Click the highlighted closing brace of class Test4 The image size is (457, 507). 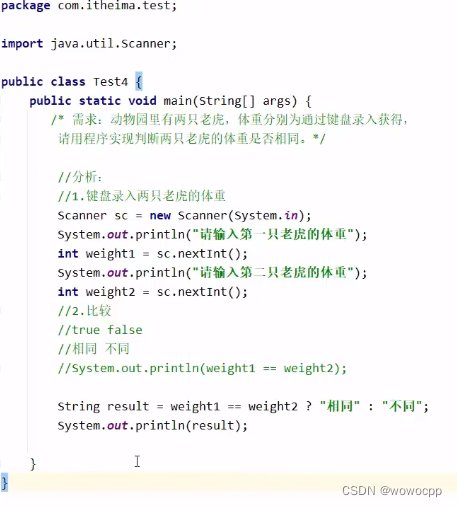[x=4, y=483]
